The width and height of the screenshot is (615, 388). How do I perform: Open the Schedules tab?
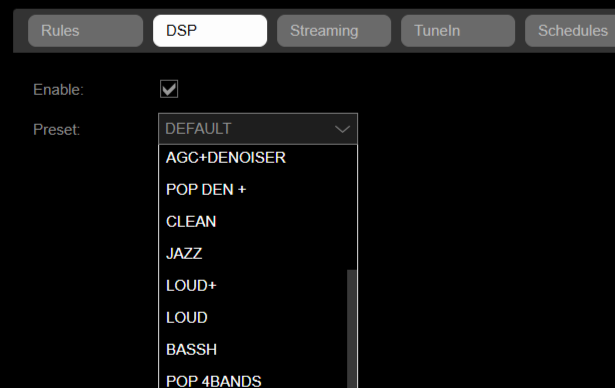click(570, 31)
